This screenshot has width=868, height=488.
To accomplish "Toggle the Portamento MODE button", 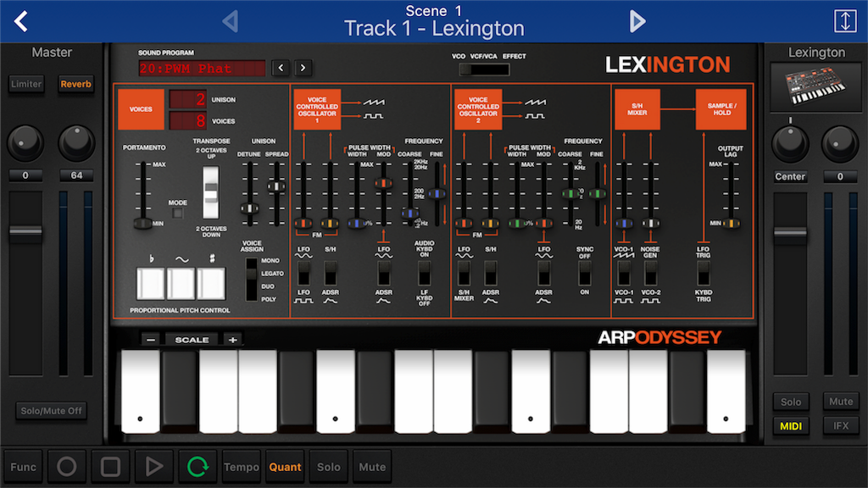I will click(177, 213).
